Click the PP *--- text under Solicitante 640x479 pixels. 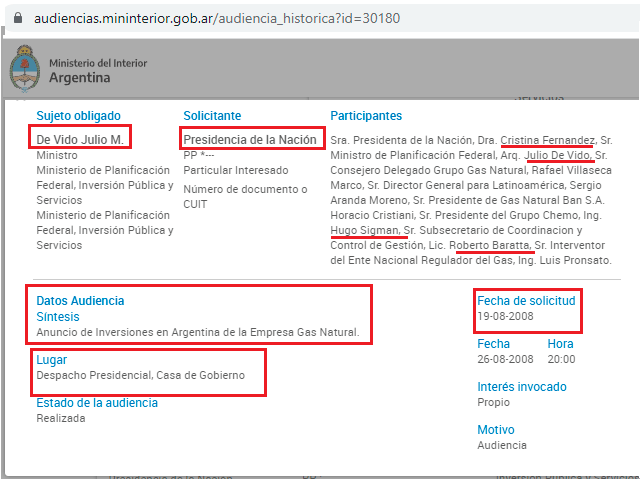click(199, 155)
